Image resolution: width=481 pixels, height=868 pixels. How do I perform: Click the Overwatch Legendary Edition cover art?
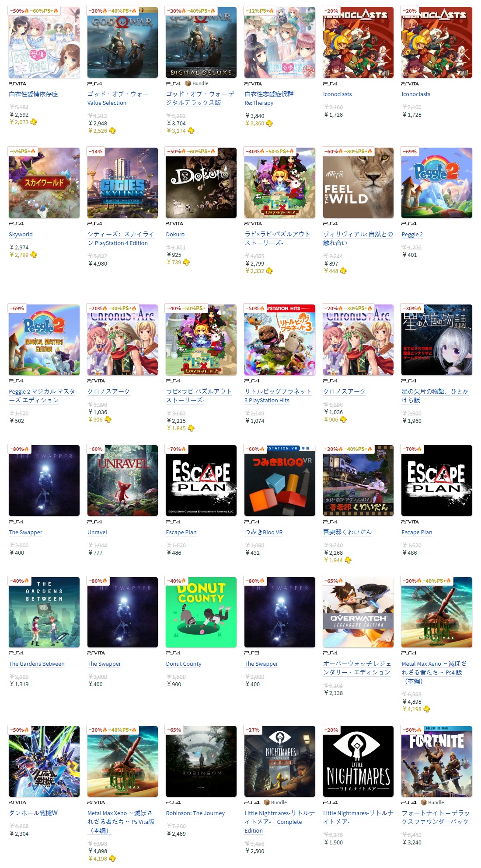pos(358,612)
